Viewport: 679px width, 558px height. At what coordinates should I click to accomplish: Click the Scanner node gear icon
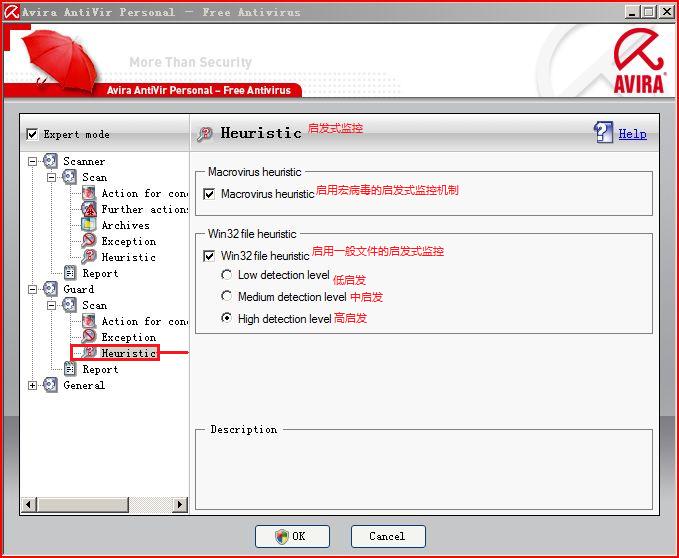(x=50, y=161)
